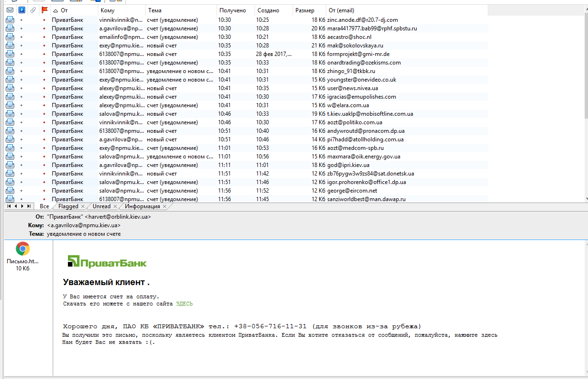Close the Информация tab
The image size is (588, 379).
(x=165, y=207)
